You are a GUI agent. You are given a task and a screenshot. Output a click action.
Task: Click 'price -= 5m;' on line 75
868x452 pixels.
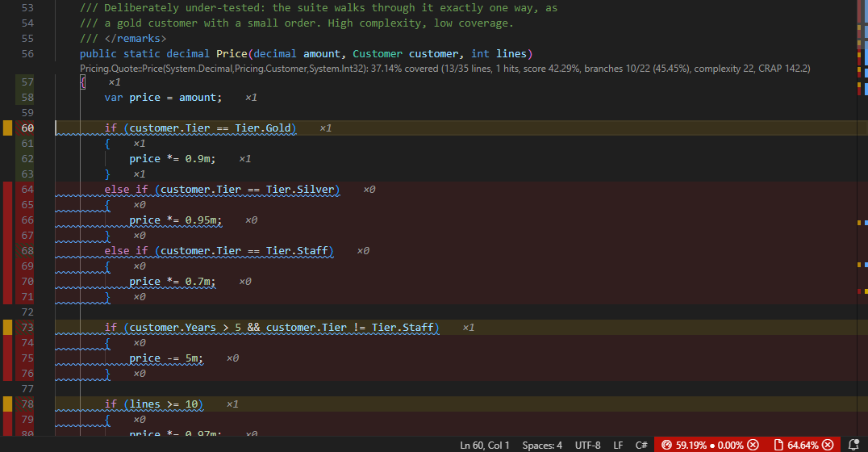[x=166, y=358]
